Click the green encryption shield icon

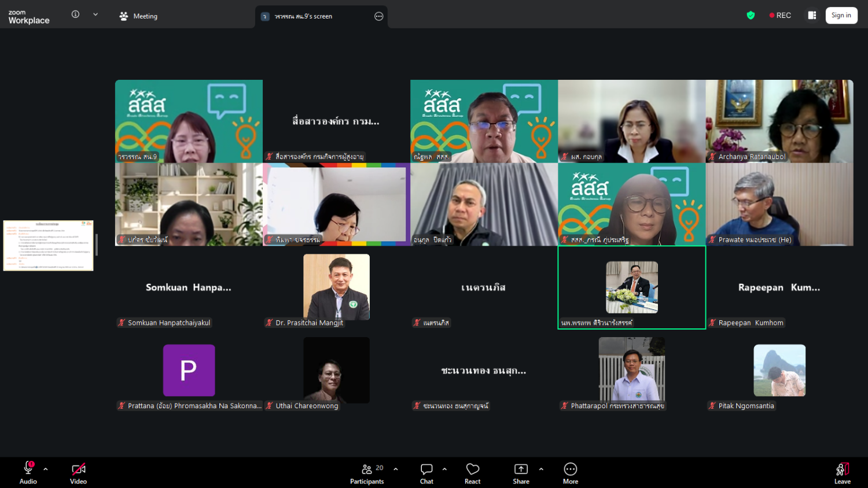click(x=751, y=16)
